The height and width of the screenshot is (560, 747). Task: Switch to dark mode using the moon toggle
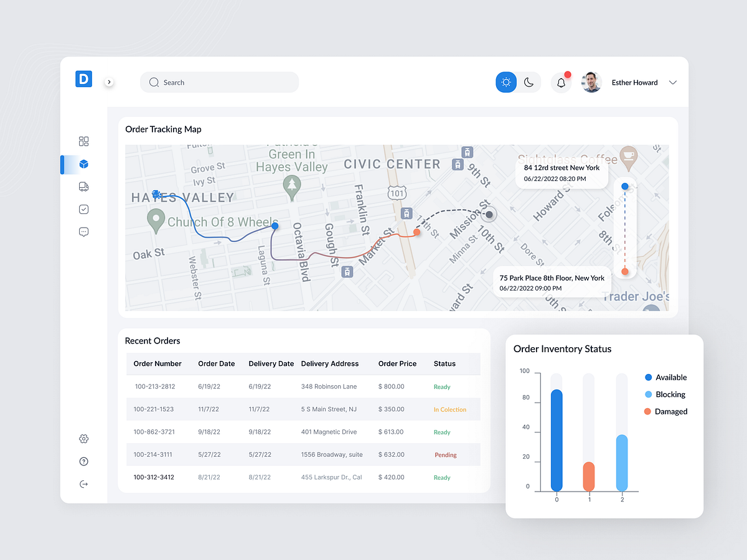[x=529, y=82]
